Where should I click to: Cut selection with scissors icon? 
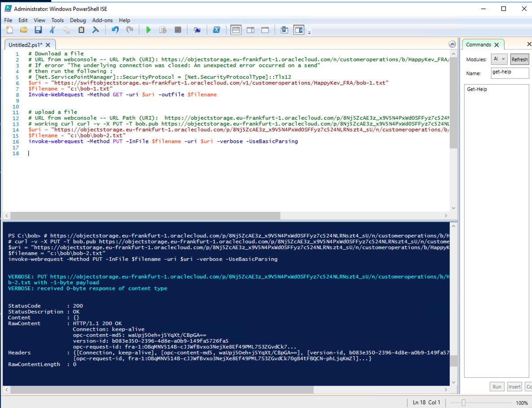point(52,30)
